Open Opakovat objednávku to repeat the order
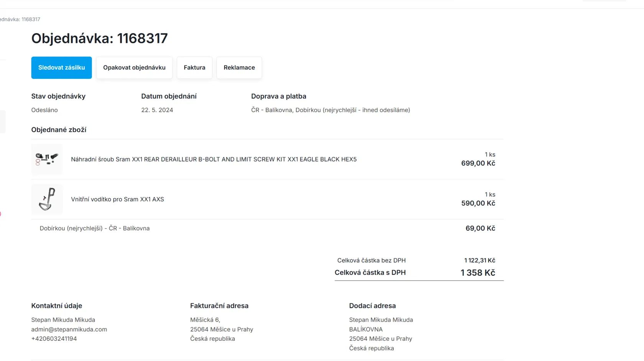 click(x=134, y=68)
